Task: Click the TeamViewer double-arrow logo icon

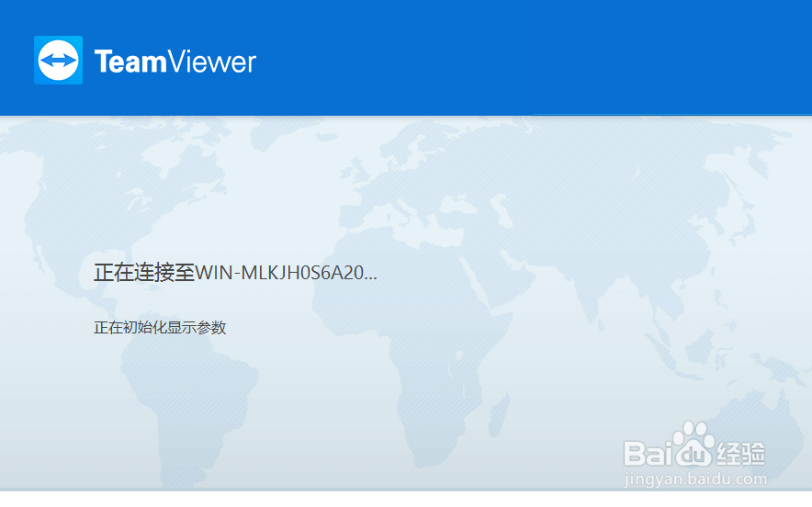Action: 58,60
